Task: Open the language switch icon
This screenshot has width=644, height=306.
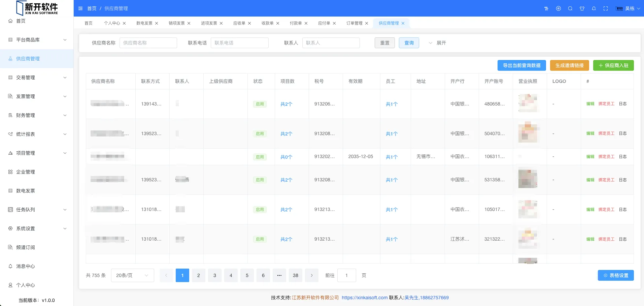Action: (x=558, y=8)
